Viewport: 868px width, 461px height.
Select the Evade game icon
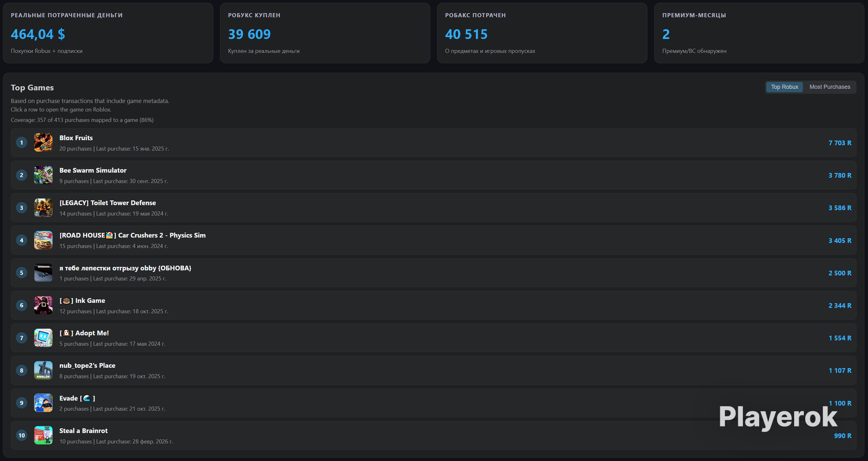(x=43, y=403)
